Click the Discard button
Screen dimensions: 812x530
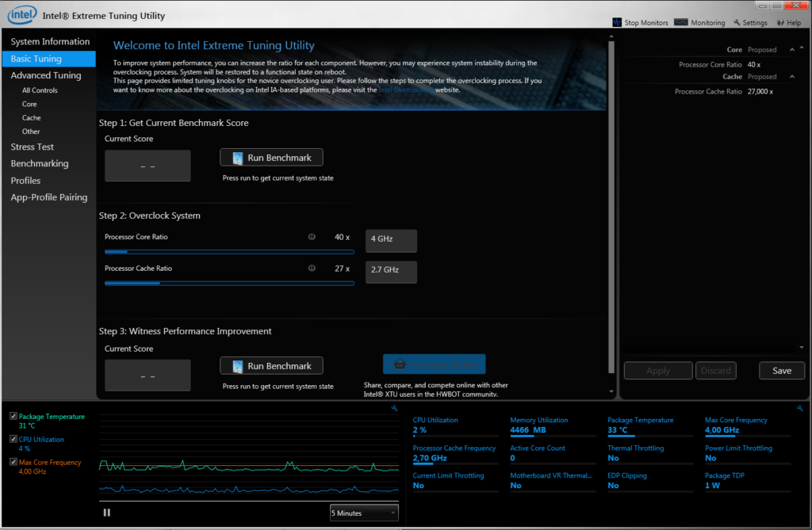point(716,371)
